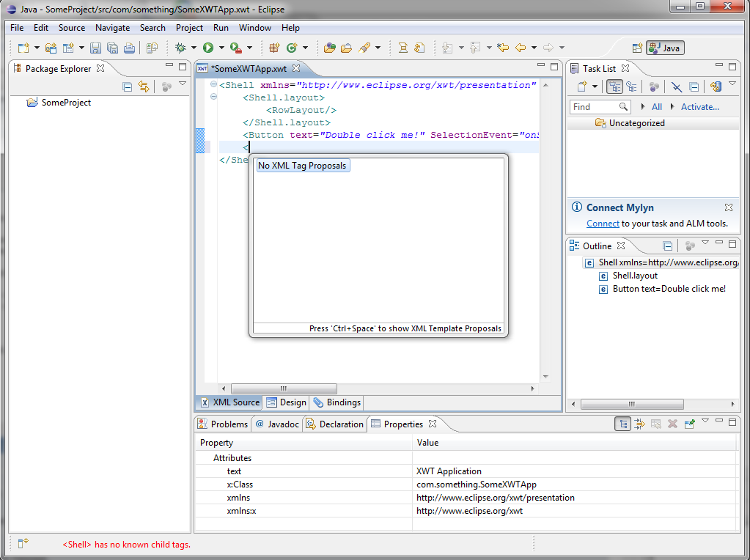This screenshot has width=750, height=560.
Task: Click the Activate... link in Task List
Action: 699,106
